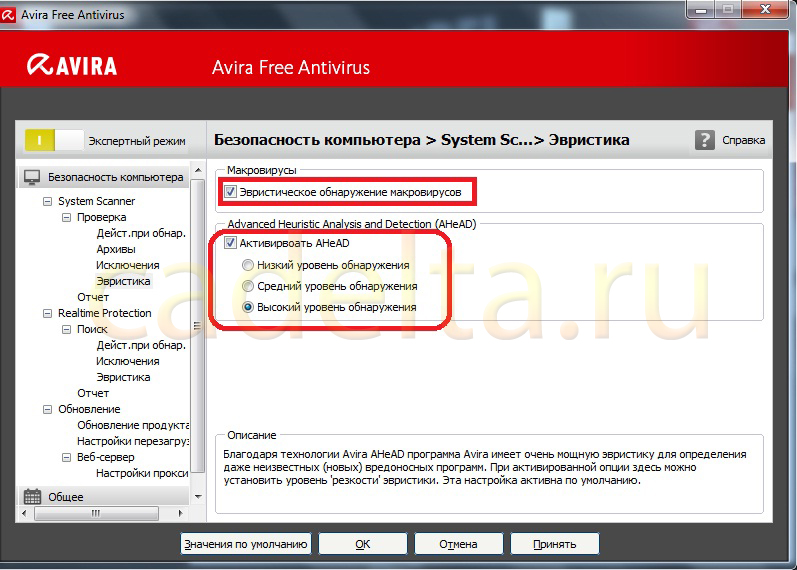This screenshot has width=797, height=570.
Task: Open the Общее section
Action: [104, 496]
